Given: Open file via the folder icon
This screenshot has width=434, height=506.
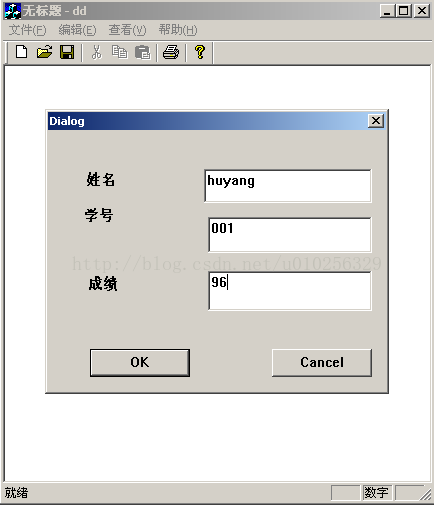Looking at the screenshot, I should pyautogui.click(x=44, y=52).
